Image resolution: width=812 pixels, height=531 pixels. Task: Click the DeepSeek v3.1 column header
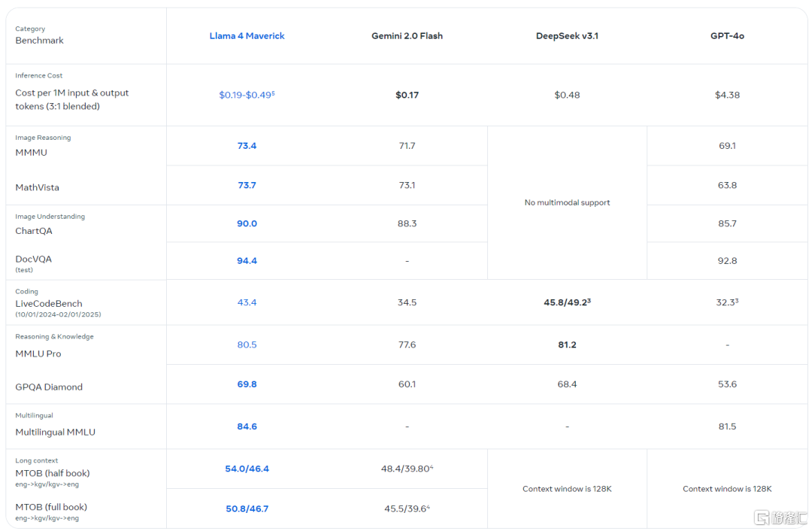point(567,36)
